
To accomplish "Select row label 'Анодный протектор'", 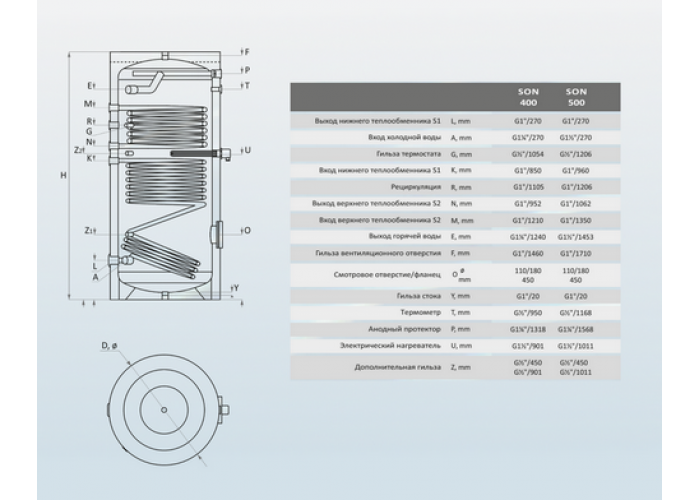I will pyautogui.click(x=404, y=329).
